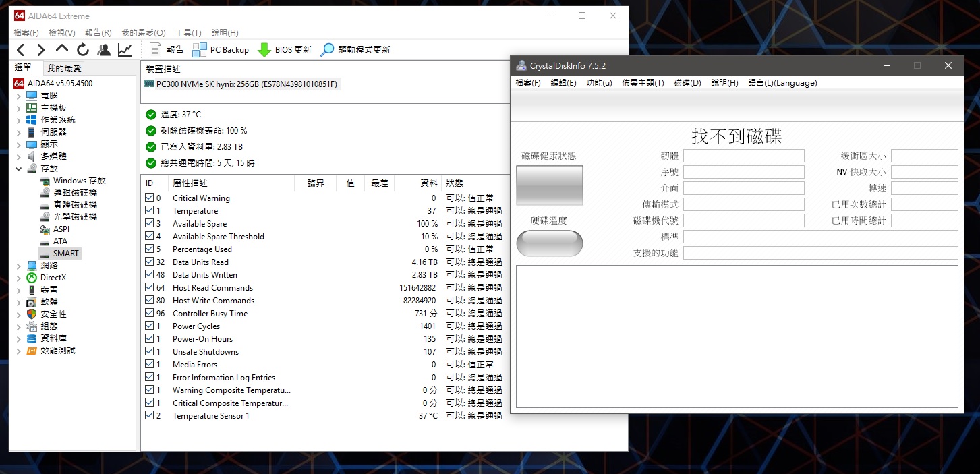Click the refresh icon in AIDA64 toolbar
980x474 pixels.
point(83,50)
